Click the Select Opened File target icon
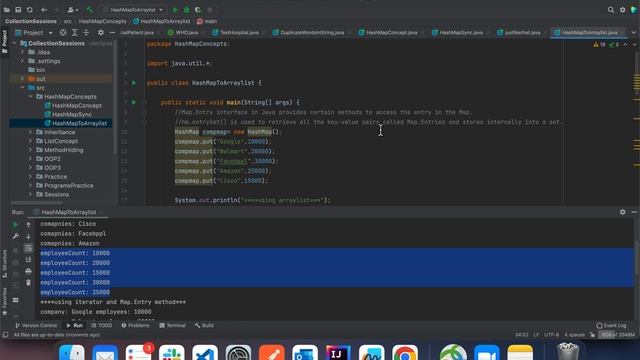Image resolution: width=640 pixels, height=360 pixels. click(x=63, y=33)
